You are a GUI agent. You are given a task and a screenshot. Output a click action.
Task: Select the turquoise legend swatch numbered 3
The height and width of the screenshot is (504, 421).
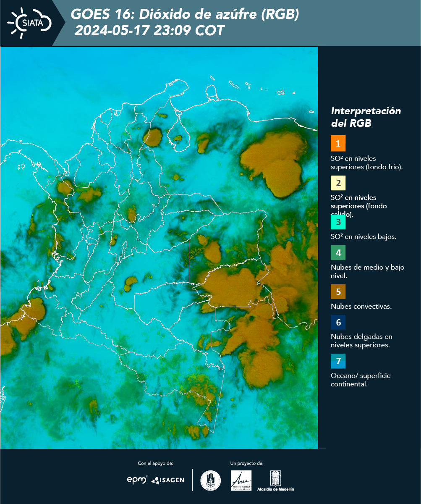338,221
